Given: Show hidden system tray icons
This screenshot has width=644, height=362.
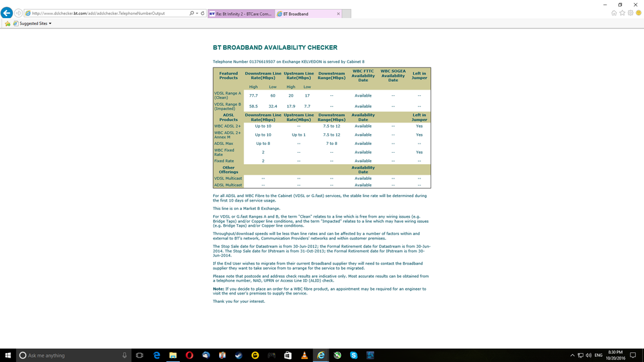Looking at the screenshot, I should tap(572, 355).
